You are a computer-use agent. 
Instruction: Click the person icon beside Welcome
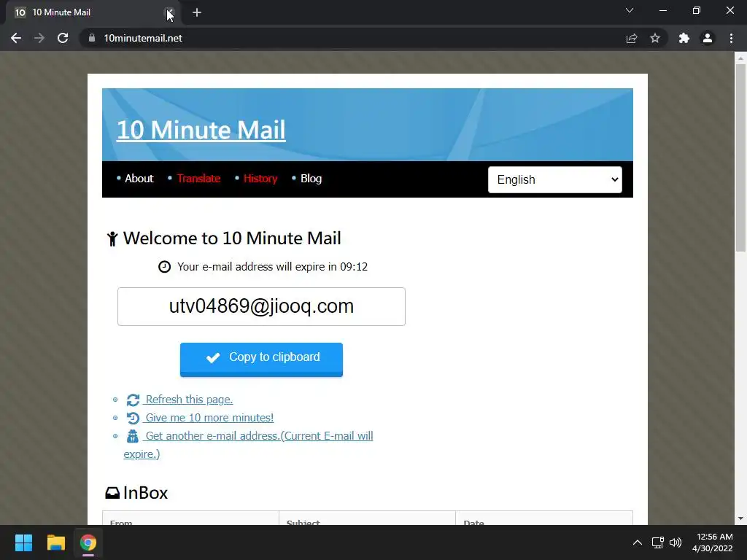(112, 238)
